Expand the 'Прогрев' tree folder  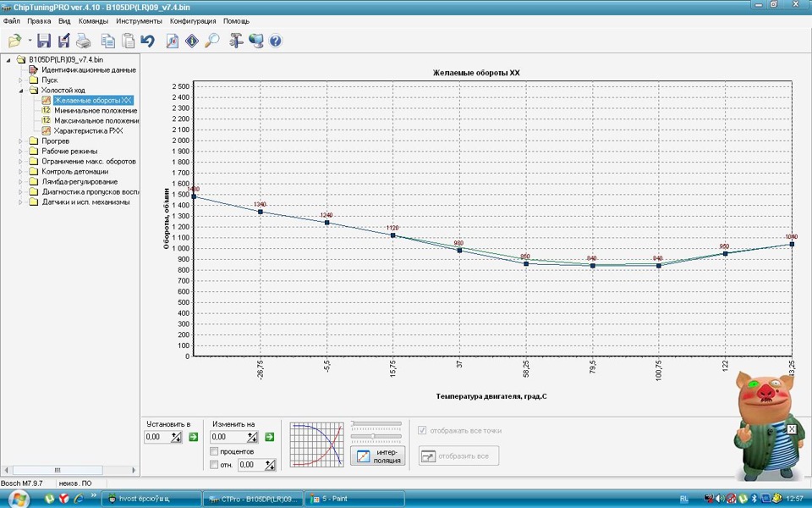20,141
